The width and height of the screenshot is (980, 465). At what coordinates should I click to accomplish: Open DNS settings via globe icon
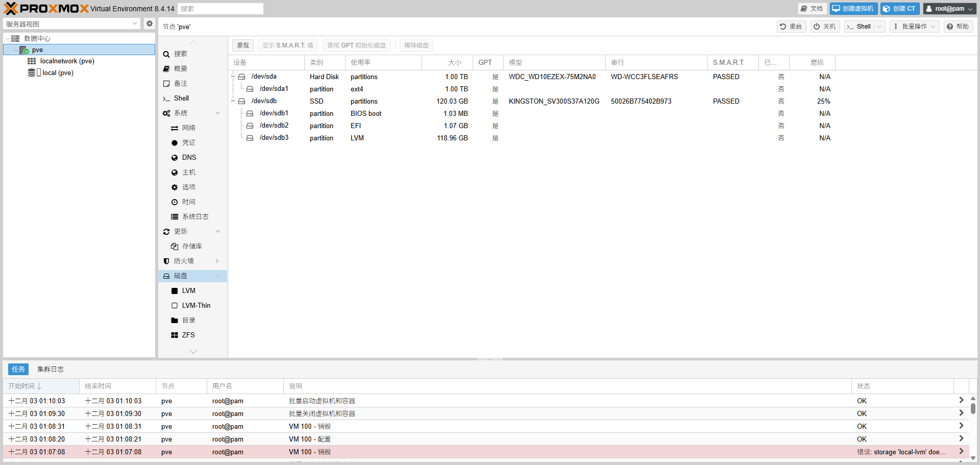pos(175,158)
